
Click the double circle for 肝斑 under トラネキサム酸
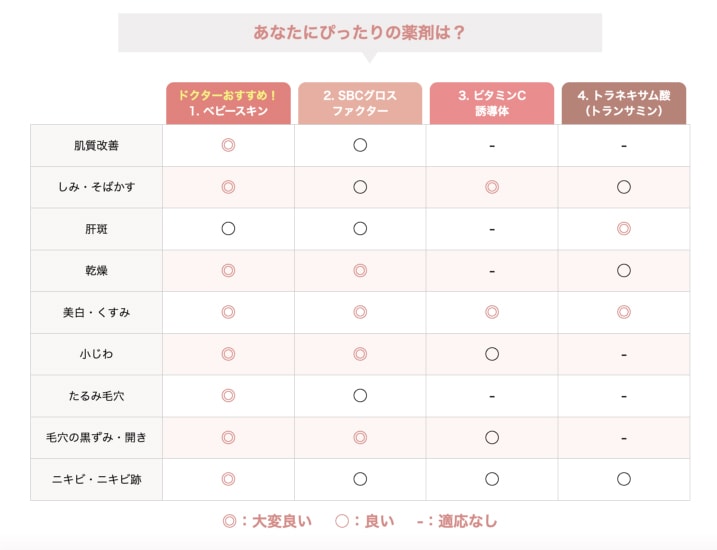(623, 228)
